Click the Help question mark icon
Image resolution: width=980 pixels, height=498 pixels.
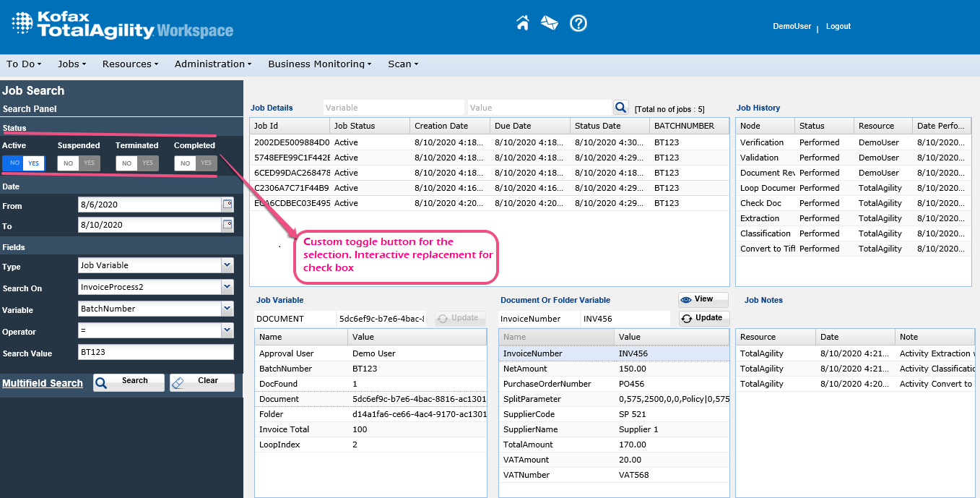(578, 23)
